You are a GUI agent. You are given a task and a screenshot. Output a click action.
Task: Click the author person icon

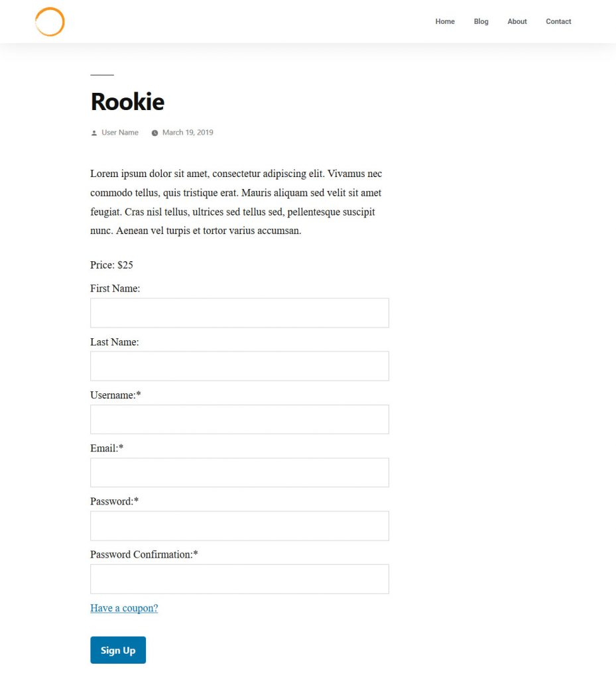(x=94, y=133)
